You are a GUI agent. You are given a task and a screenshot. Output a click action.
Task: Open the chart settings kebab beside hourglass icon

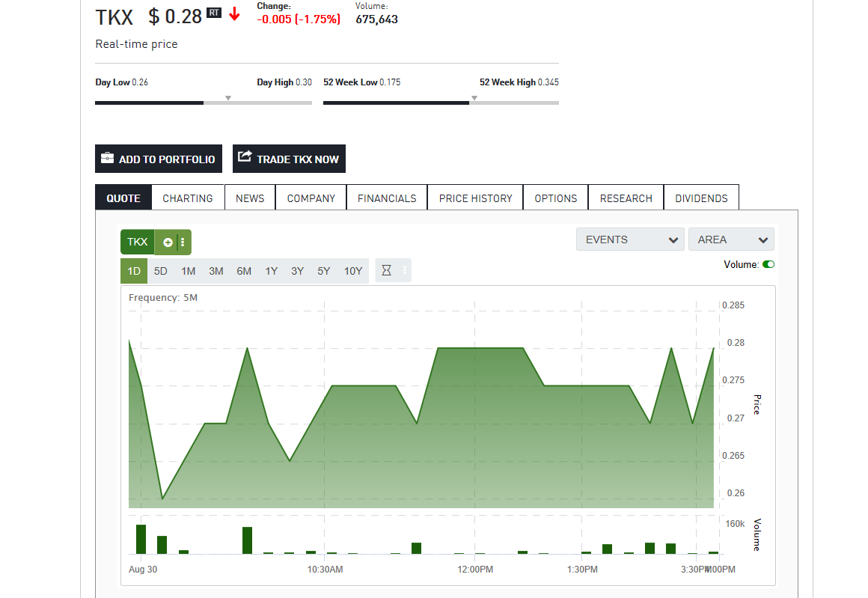coord(403,270)
